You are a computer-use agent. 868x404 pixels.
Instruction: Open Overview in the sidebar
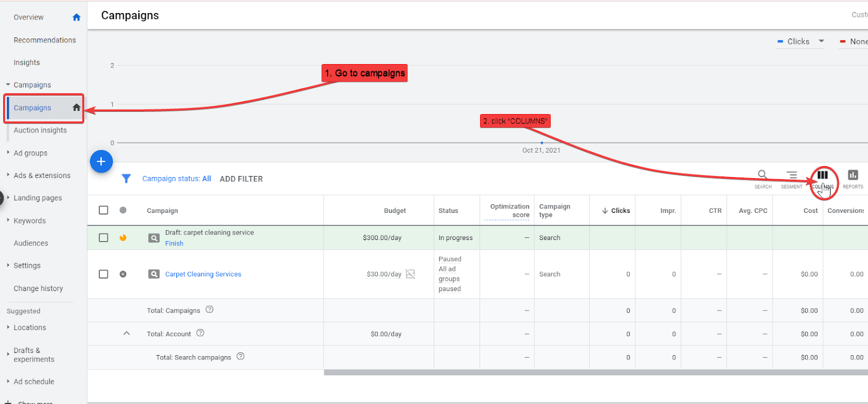click(29, 17)
